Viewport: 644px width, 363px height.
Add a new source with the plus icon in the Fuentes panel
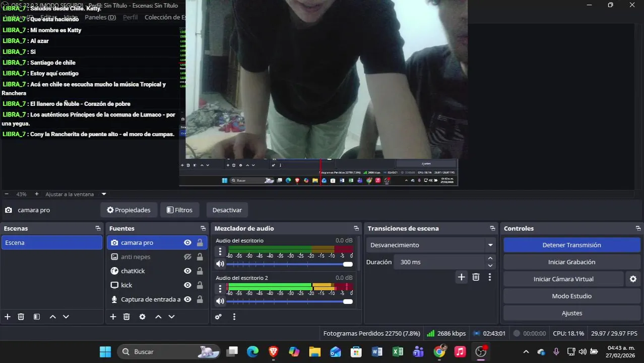tap(113, 317)
